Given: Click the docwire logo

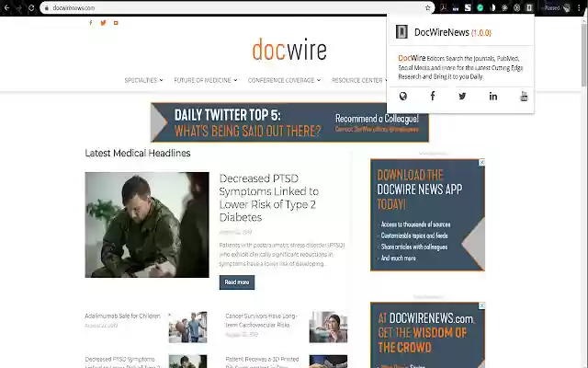Looking at the screenshot, I should point(289,50).
